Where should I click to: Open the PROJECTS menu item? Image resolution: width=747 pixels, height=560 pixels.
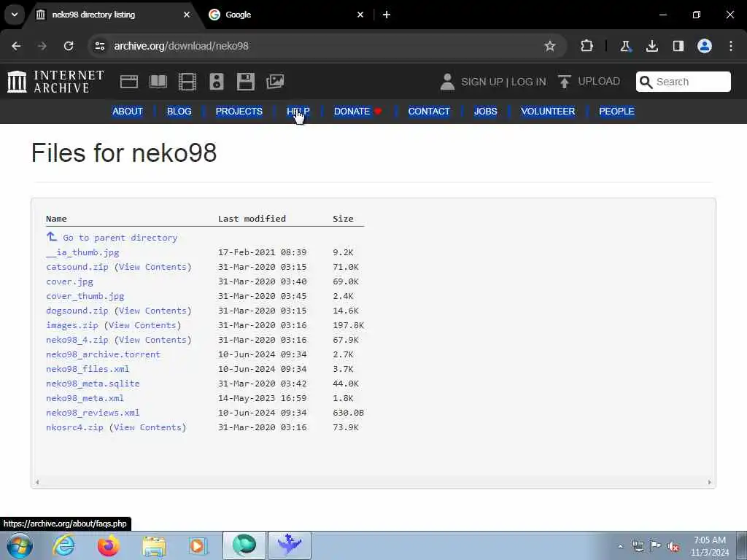tap(239, 112)
